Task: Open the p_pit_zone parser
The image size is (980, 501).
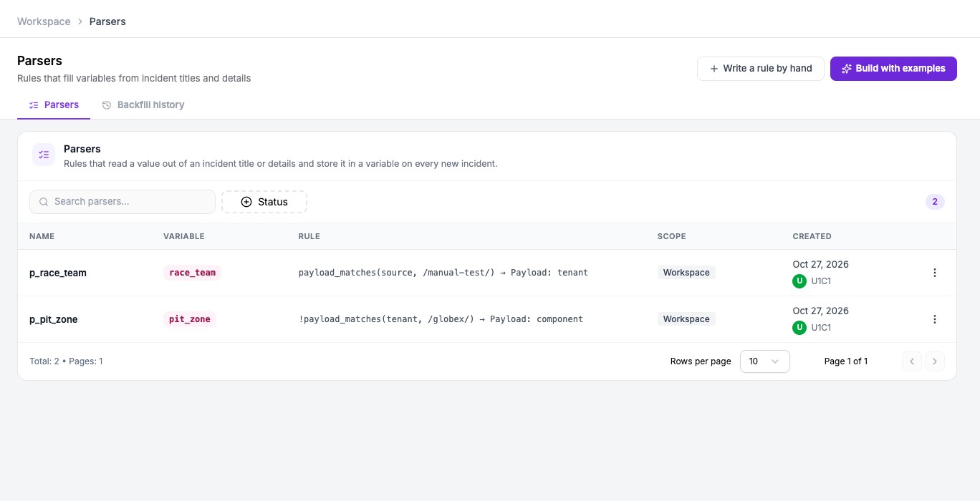Action: click(54, 319)
